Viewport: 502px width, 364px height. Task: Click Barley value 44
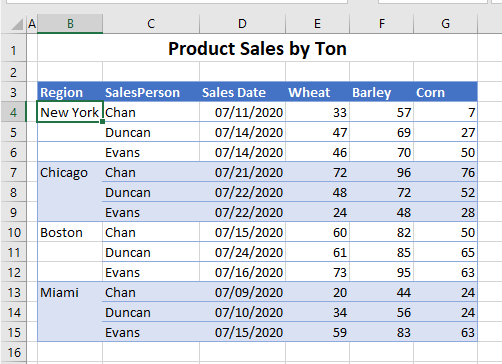pos(381,292)
